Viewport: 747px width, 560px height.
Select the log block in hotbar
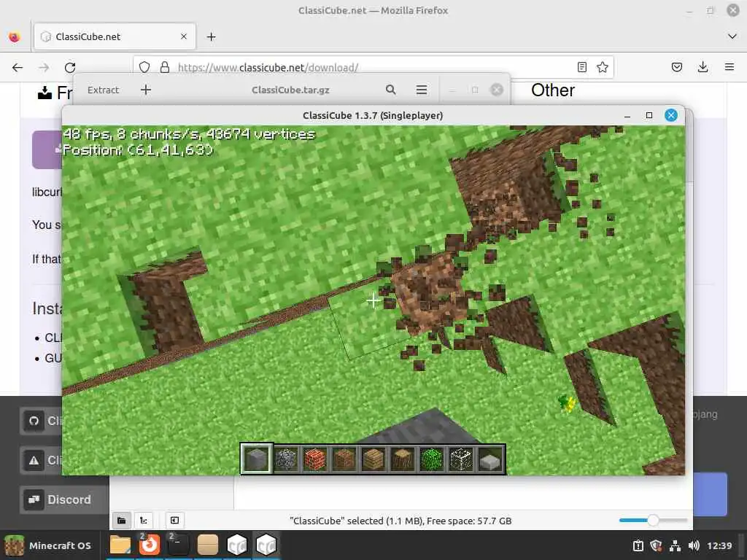coord(403,459)
